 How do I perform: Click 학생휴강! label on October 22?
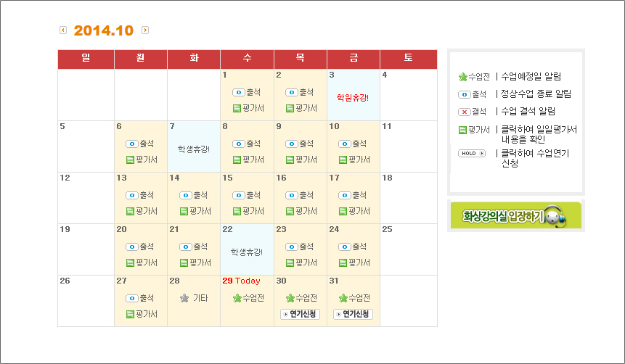pos(247,252)
